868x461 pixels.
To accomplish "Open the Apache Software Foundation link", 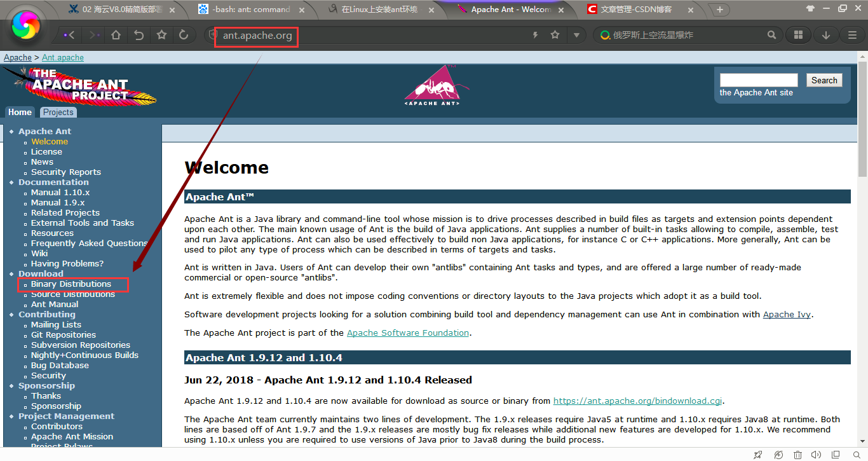I will click(x=408, y=333).
